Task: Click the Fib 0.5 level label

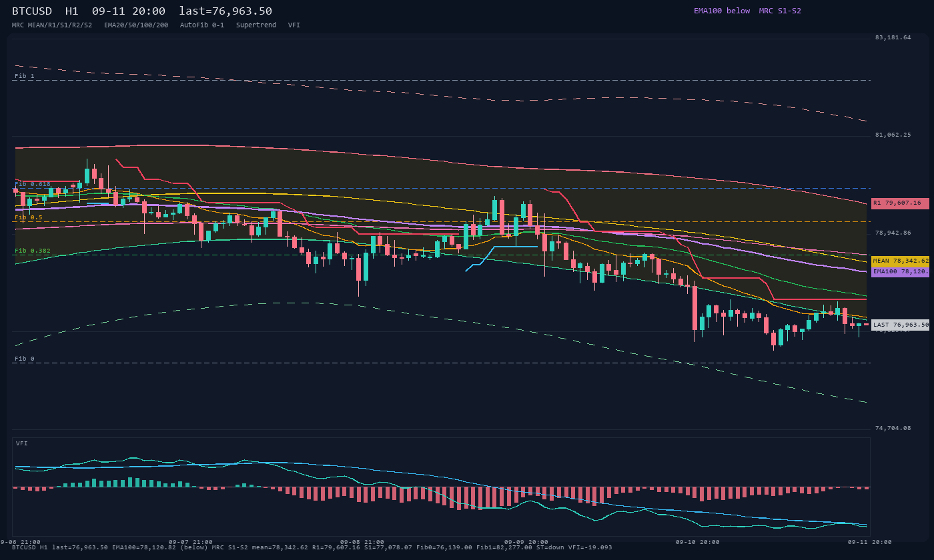Action: point(29,217)
